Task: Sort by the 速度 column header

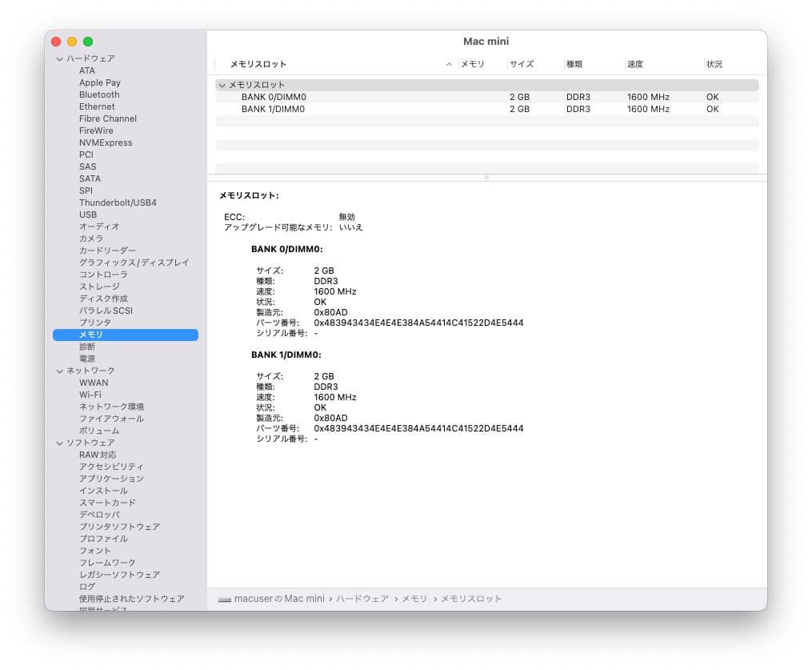Action: 635,64
